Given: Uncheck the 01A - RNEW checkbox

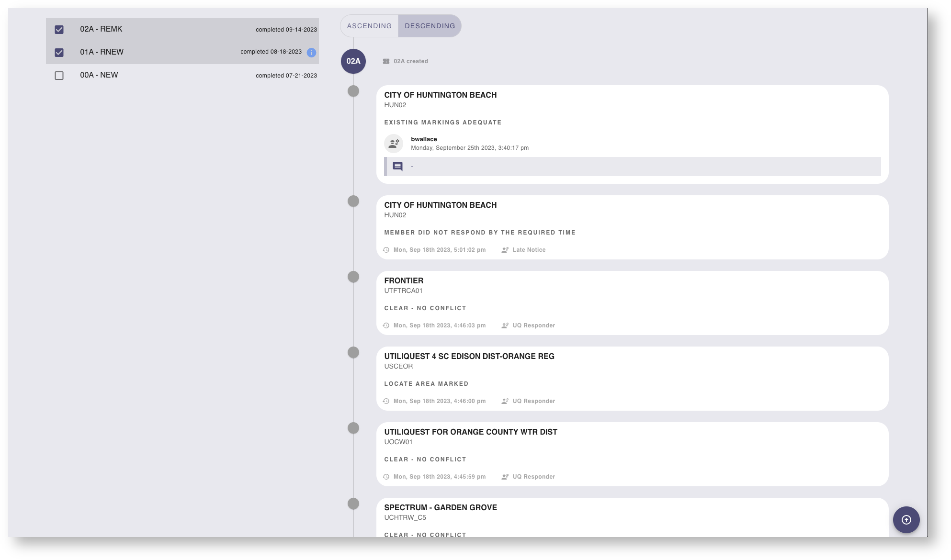Looking at the screenshot, I should pos(59,53).
